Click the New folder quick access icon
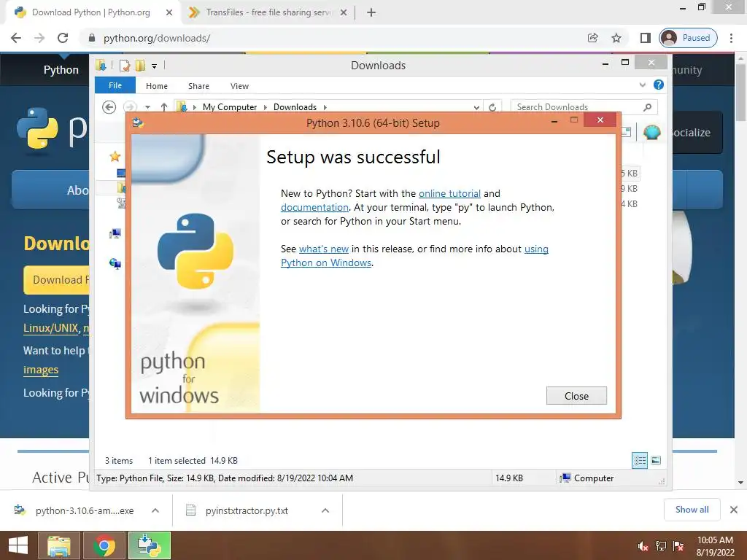This screenshot has height=560, width=747. 140,65
